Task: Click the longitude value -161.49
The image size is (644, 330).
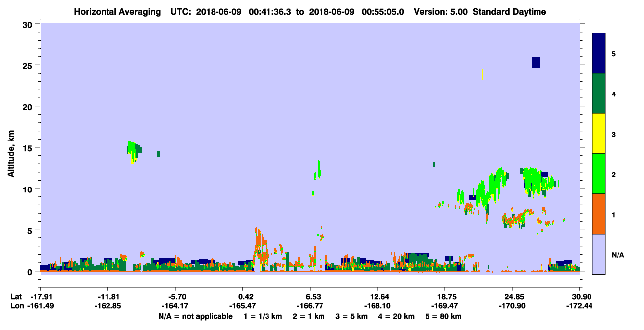Action: (x=40, y=306)
